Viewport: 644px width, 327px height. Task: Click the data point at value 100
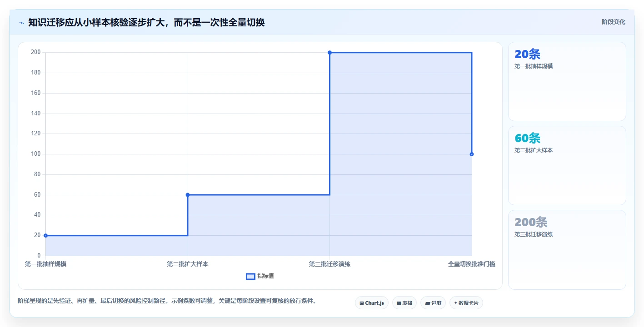coord(472,154)
